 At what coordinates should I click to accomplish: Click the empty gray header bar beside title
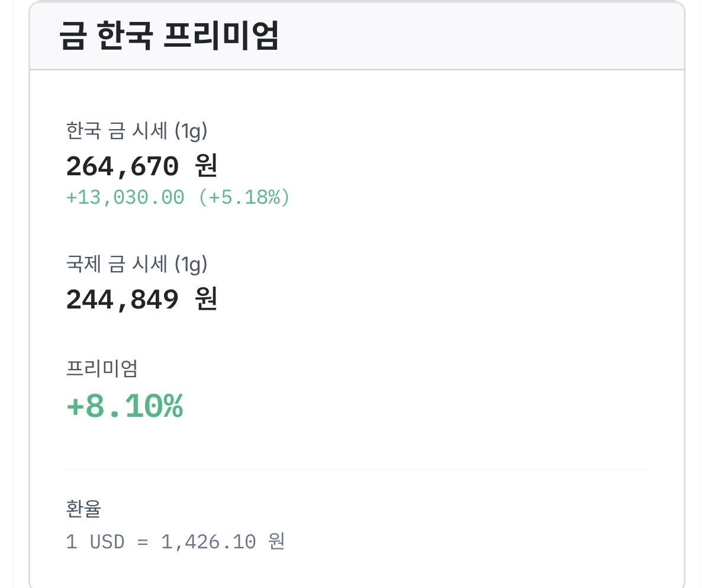pyautogui.click(x=480, y=36)
